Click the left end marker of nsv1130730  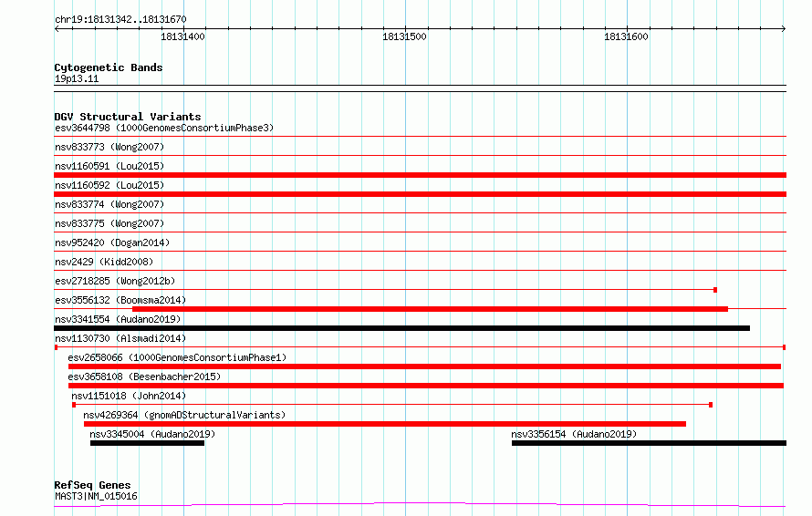[56, 347]
